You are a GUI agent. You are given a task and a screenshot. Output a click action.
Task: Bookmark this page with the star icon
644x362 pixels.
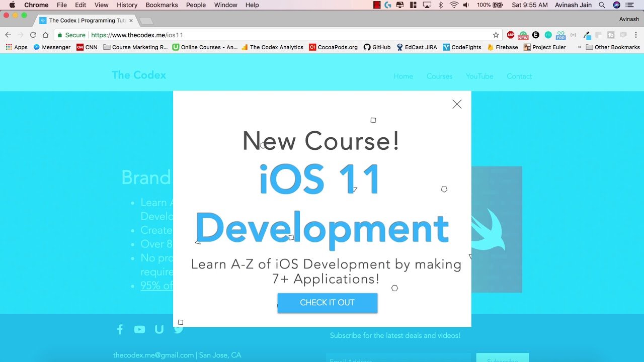[x=496, y=35]
